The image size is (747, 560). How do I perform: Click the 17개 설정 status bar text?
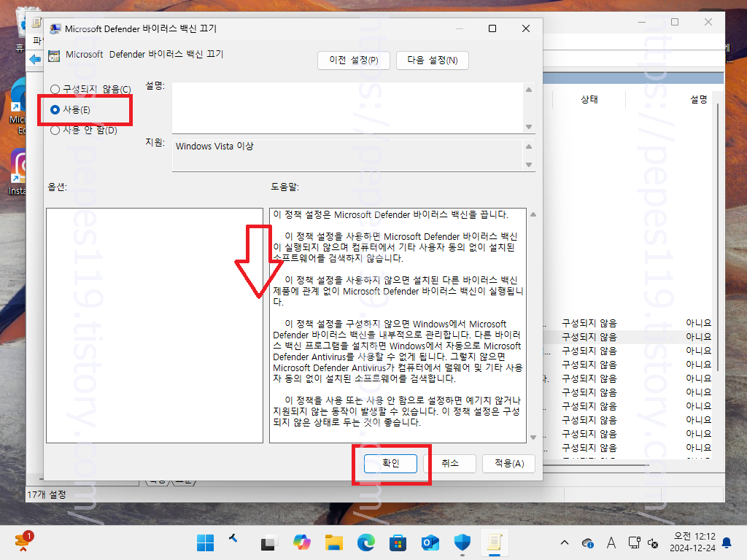coord(47,495)
